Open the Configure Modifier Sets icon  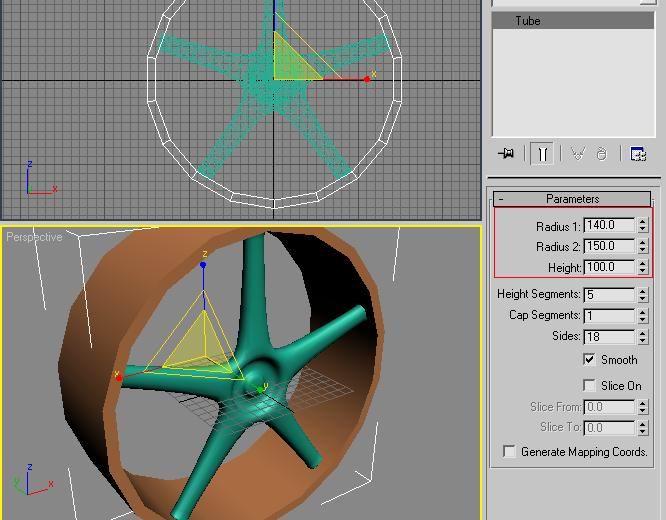click(x=638, y=153)
